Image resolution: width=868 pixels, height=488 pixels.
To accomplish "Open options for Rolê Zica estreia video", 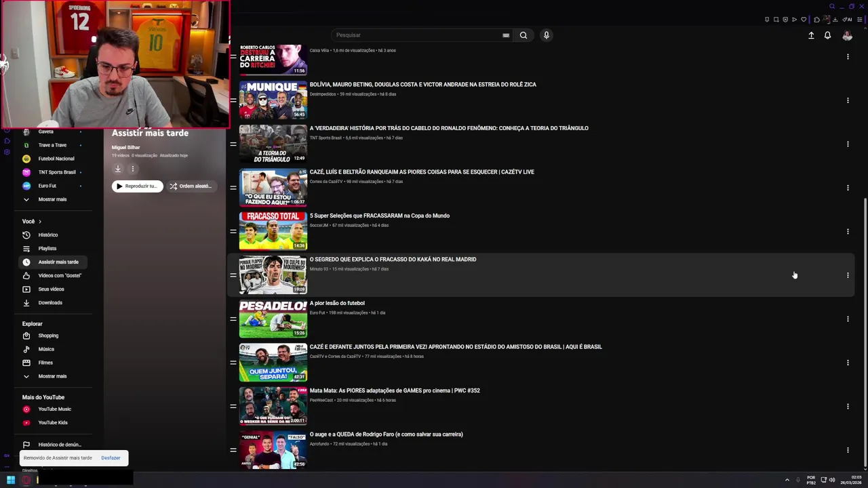I will [848, 100].
